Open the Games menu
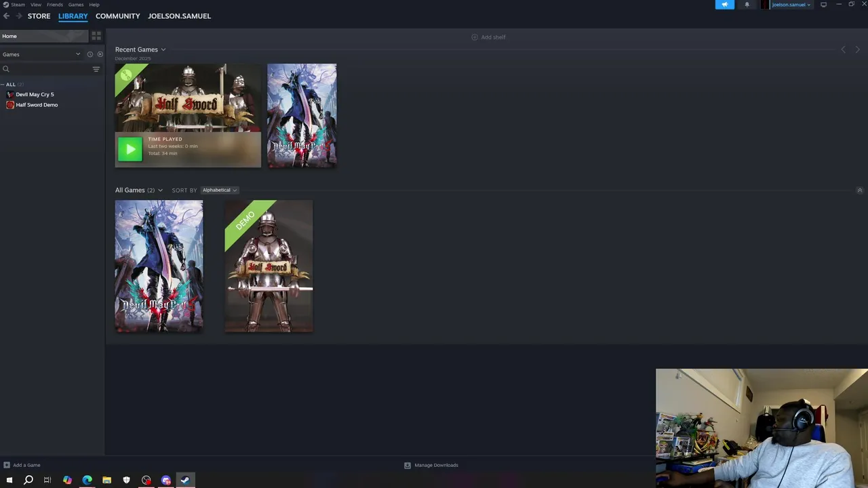The image size is (868, 488). 76,5
